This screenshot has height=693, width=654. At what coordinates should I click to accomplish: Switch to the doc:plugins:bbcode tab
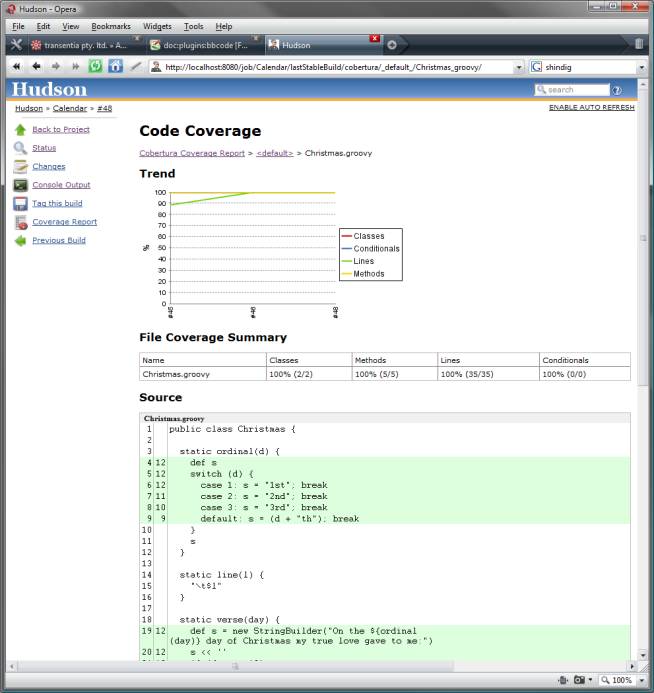[205, 45]
